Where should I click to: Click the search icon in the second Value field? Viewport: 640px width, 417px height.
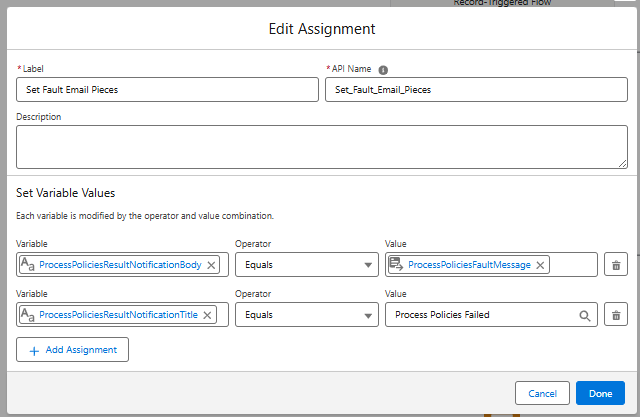pyautogui.click(x=585, y=315)
